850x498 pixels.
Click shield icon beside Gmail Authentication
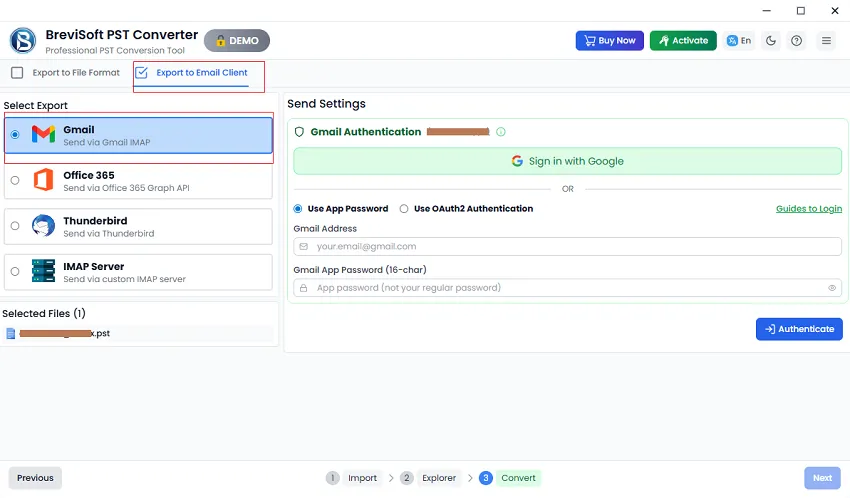299,132
